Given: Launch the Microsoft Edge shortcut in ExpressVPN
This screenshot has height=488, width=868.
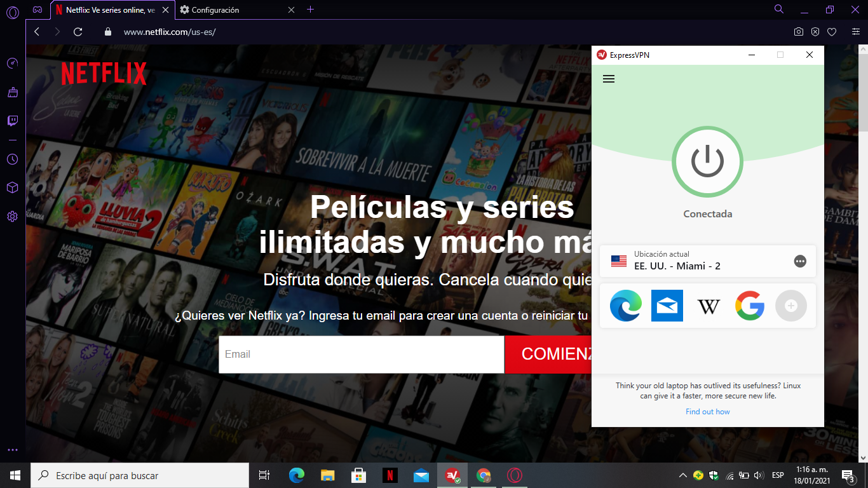Looking at the screenshot, I should 626,306.
